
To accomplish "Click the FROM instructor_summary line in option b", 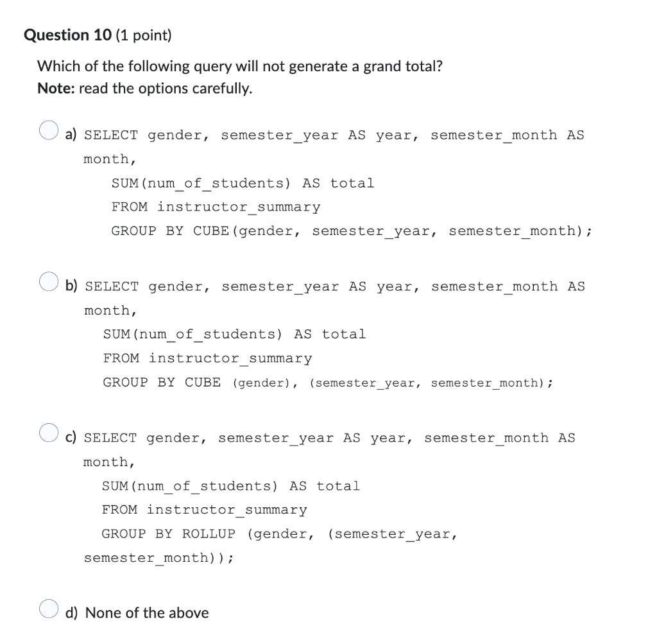I will tap(207, 358).
